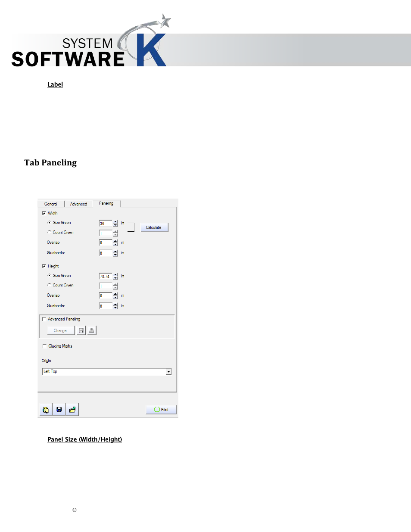Click the Print button

click(x=161, y=410)
